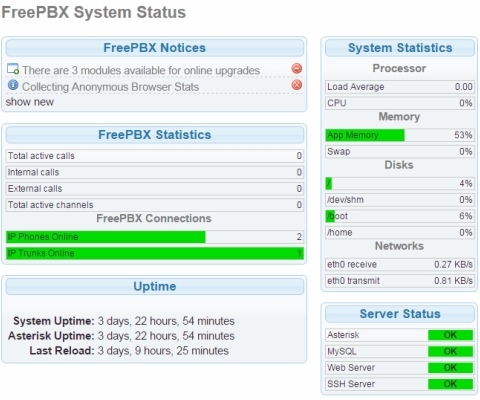Image resolution: width=480 pixels, height=400 pixels.
Task: Click the Total active channels row
Action: 155,205
